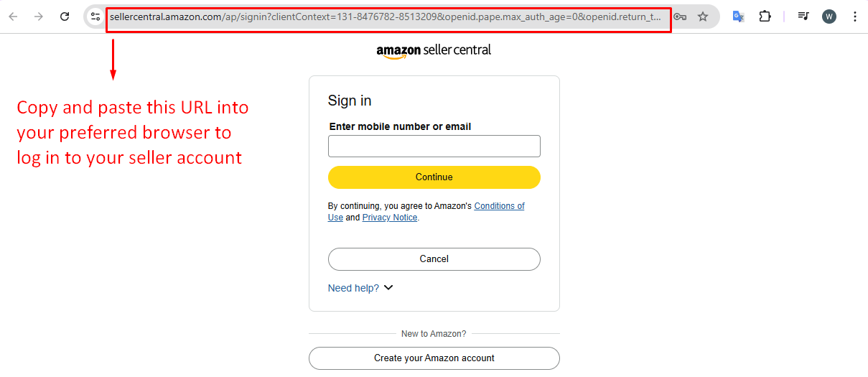Open the Google Translate extension
868x377 pixels.
click(738, 17)
